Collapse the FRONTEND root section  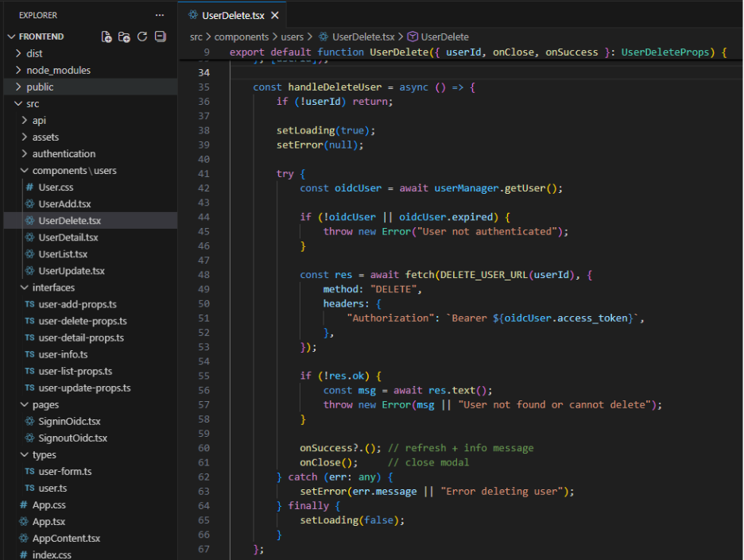(x=41, y=37)
